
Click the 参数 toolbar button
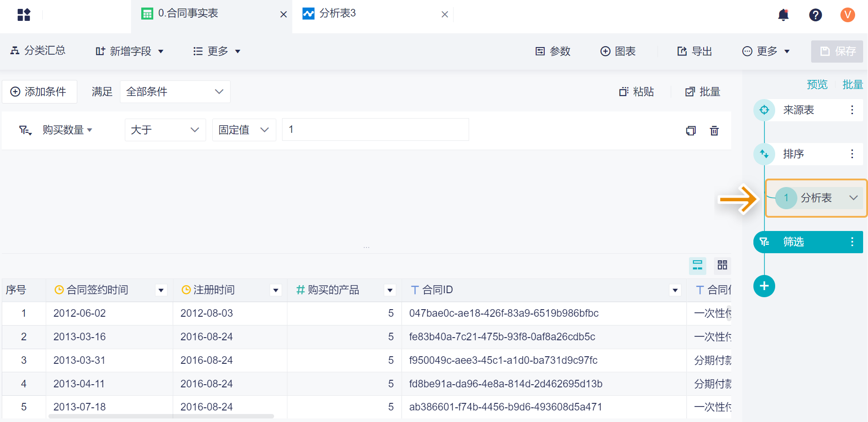click(553, 52)
